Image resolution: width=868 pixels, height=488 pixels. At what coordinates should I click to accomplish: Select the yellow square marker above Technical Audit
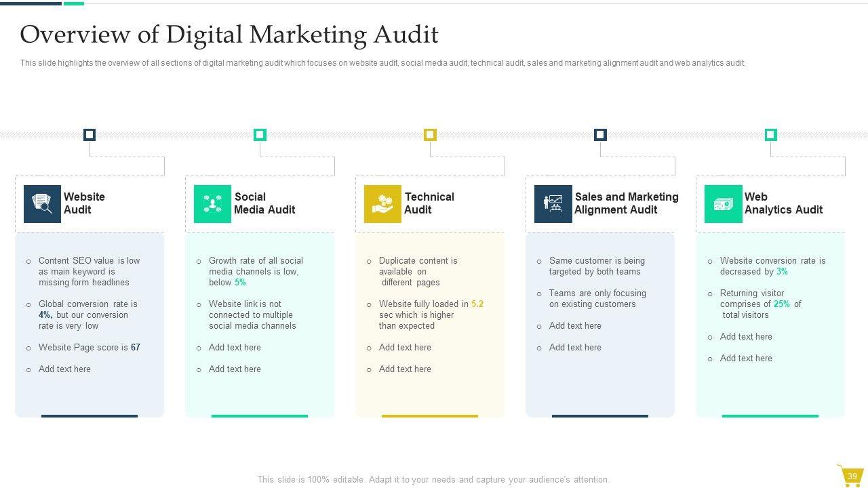tap(430, 135)
